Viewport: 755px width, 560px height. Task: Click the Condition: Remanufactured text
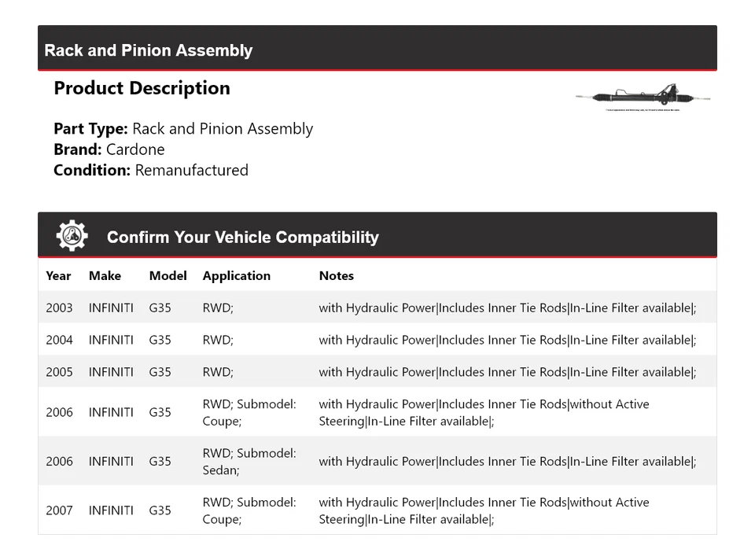click(151, 170)
